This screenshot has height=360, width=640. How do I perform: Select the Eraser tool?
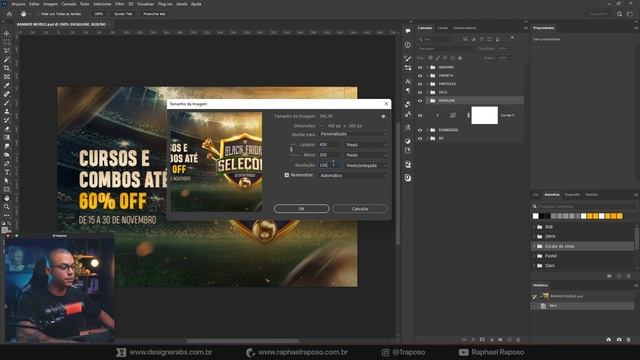pyautogui.click(x=7, y=129)
